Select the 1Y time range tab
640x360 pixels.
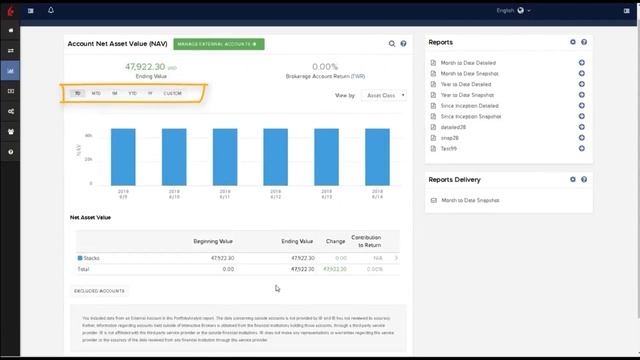[150, 93]
